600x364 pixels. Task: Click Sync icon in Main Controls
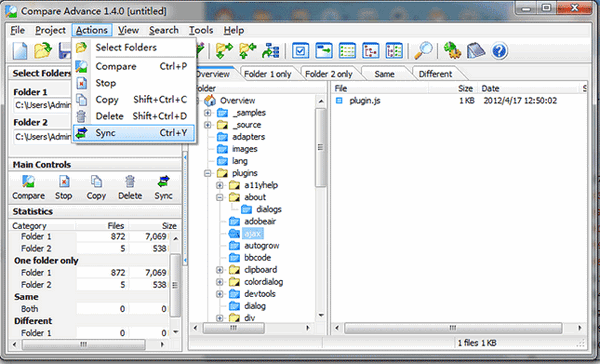[x=163, y=182]
